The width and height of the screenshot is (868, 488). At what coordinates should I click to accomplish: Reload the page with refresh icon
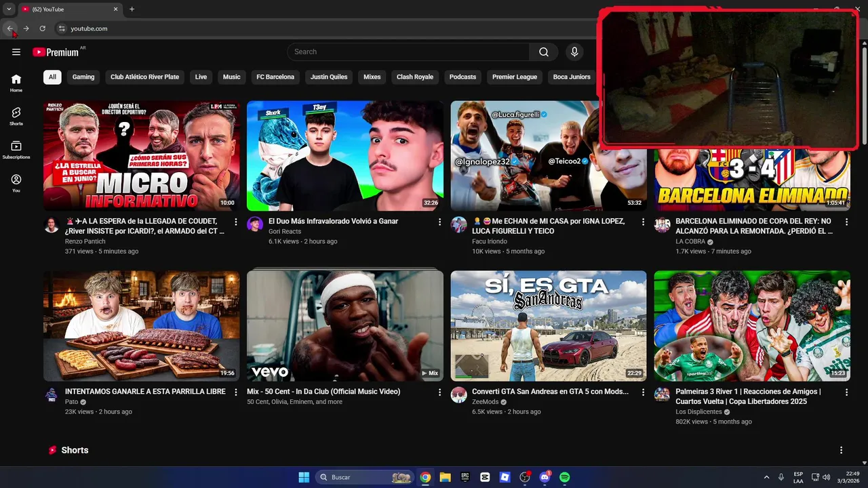pyautogui.click(x=43, y=28)
